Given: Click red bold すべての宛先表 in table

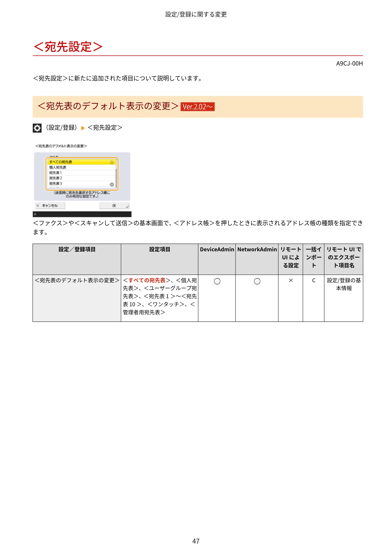Looking at the screenshot, I should (x=147, y=280).
